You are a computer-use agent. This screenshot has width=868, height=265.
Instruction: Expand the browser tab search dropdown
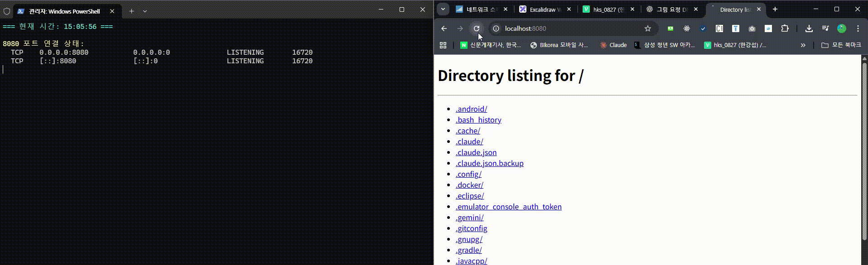tap(443, 9)
